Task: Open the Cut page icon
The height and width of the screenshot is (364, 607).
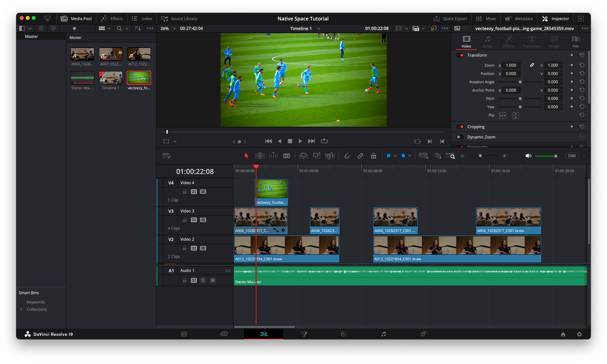Action: pos(224,334)
